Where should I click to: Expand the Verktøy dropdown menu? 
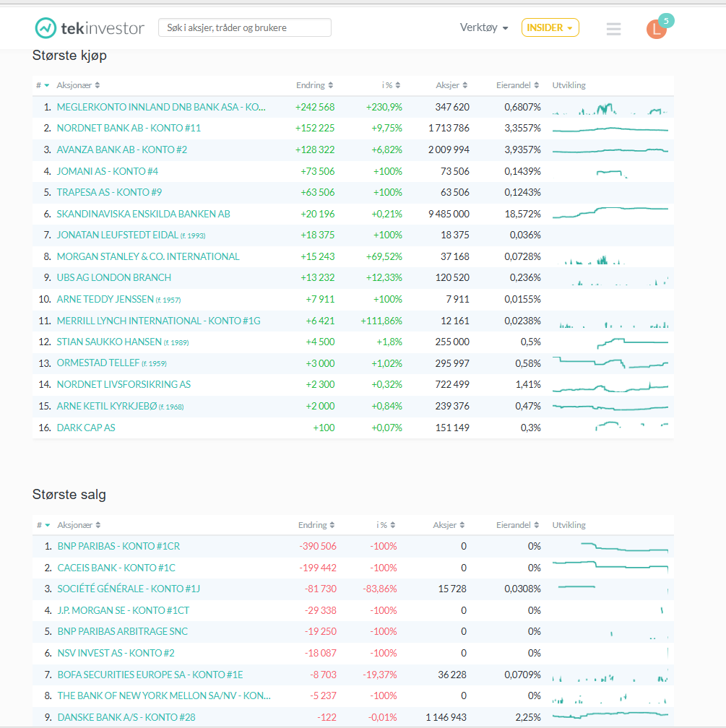pos(484,28)
